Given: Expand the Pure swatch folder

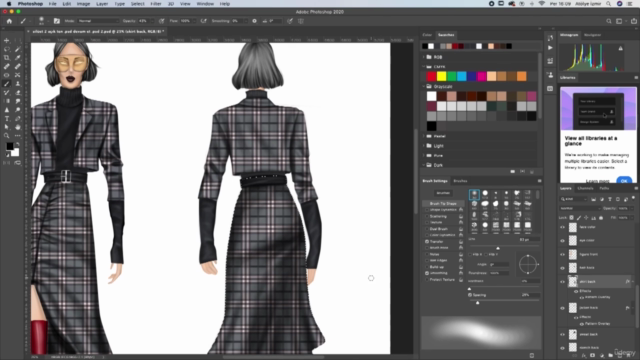Looking at the screenshot, I should pyautogui.click(x=424, y=156).
